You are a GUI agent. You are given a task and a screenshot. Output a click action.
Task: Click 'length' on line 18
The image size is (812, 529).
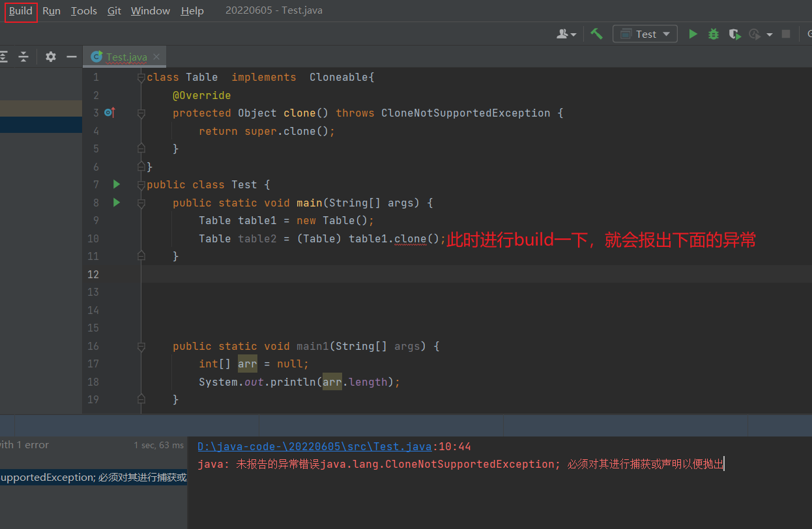(x=368, y=382)
